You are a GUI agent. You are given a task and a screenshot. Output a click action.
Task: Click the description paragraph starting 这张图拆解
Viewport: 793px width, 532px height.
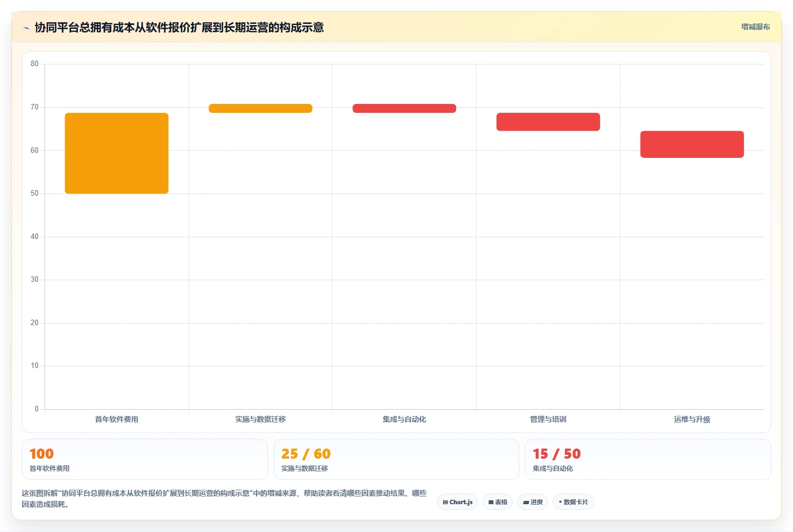point(224,499)
